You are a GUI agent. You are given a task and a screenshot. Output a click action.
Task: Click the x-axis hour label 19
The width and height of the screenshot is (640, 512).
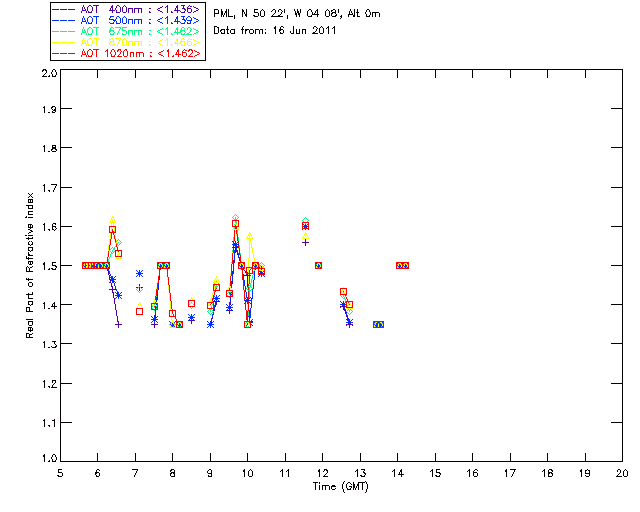point(585,473)
